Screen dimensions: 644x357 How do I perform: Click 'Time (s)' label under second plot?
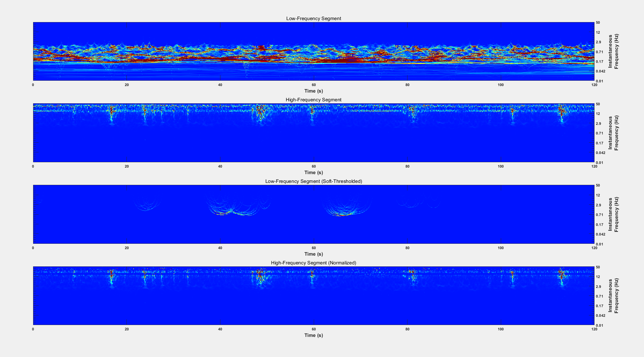pos(314,172)
